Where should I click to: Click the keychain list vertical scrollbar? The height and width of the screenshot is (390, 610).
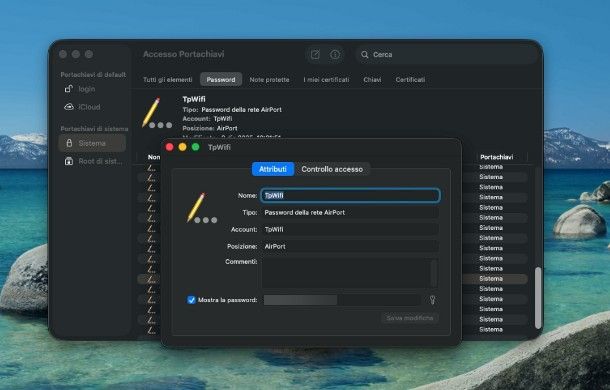pyautogui.click(x=538, y=298)
